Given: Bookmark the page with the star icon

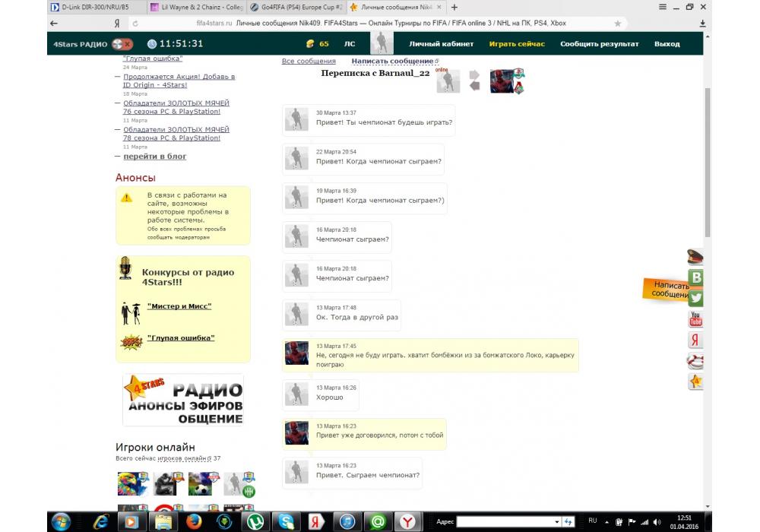Looking at the screenshot, I should (617, 24).
